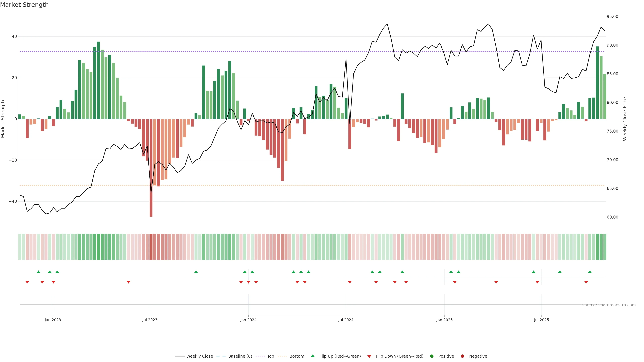Toggle the Top threshold legend label

coord(271,356)
